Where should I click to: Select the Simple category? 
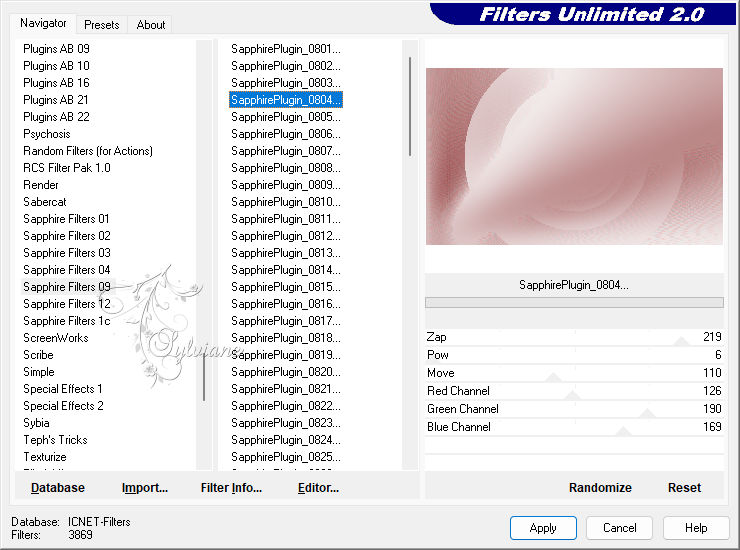[x=39, y=372]
